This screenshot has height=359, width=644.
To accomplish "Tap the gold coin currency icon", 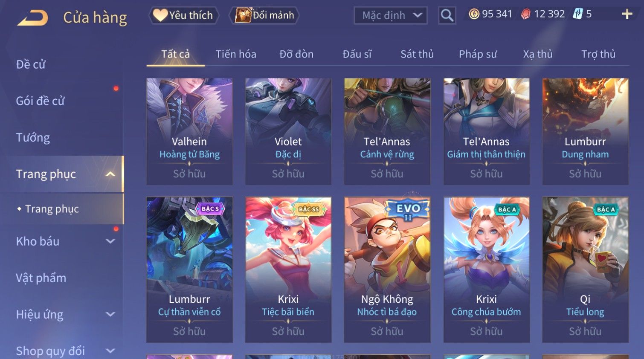I will tap(474, 14).
